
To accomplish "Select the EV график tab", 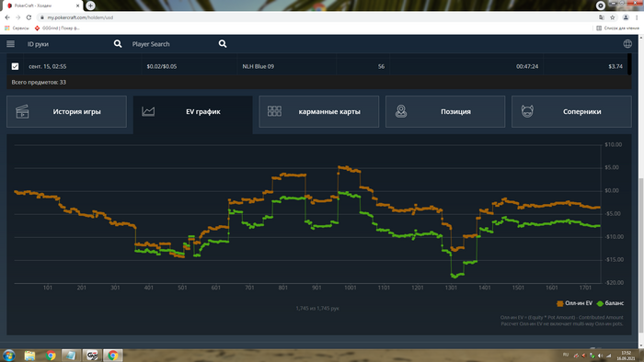I will [192, 111].
